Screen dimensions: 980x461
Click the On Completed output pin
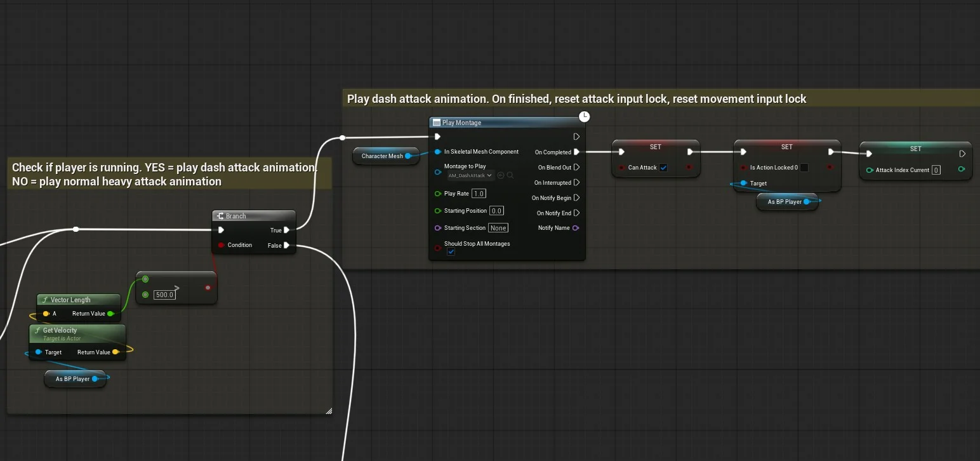tap(576, 152)
